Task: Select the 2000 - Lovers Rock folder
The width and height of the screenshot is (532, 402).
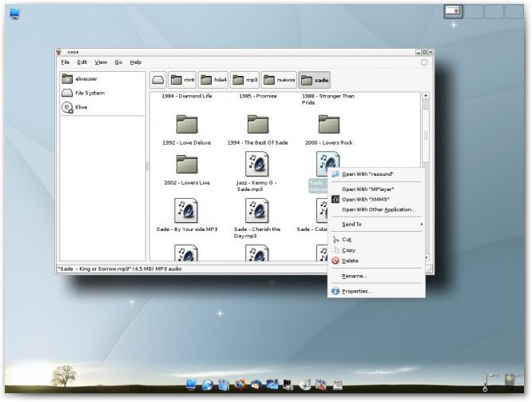Action: 328,125
